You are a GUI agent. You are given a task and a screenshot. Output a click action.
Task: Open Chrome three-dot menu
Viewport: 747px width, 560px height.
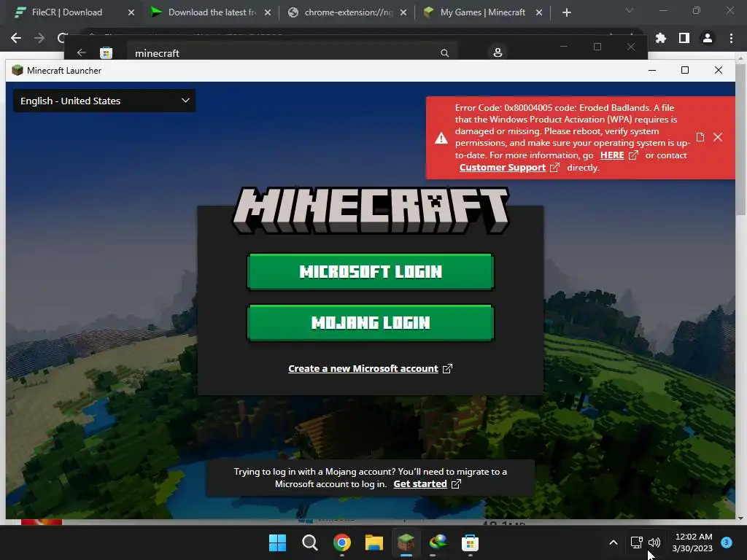[731, 38]
